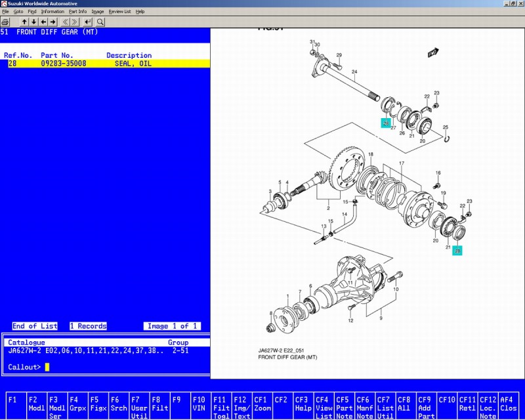The width and height of the screenshot is (525, 420).
Task: Click the right arrow toolbar icon
Action: tap(53, 22)
